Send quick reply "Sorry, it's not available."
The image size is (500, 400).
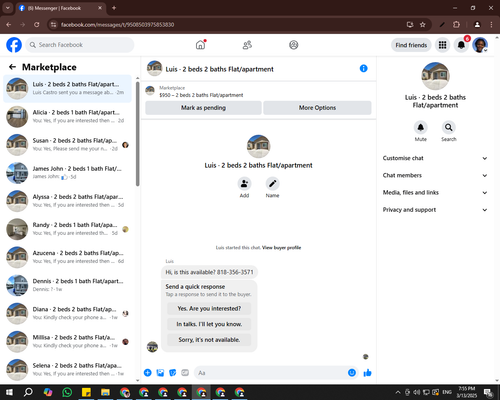(209, 340)
